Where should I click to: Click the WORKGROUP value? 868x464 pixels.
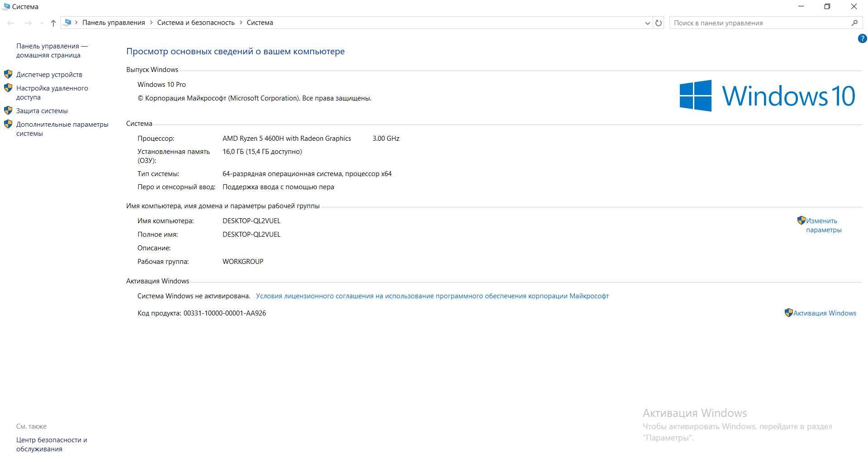coord(243,262)
